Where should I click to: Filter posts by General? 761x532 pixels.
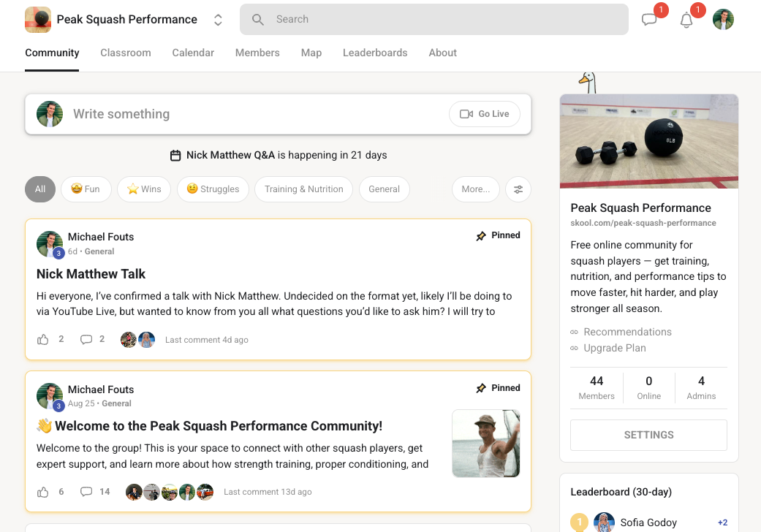[x=385, y=189]
